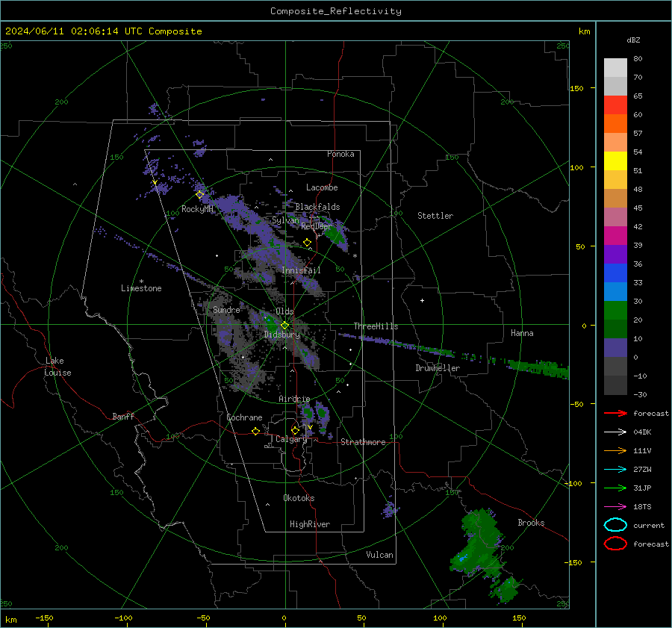Select the yellow 51-54 dBZ color swatch

[x=615, y=161]
